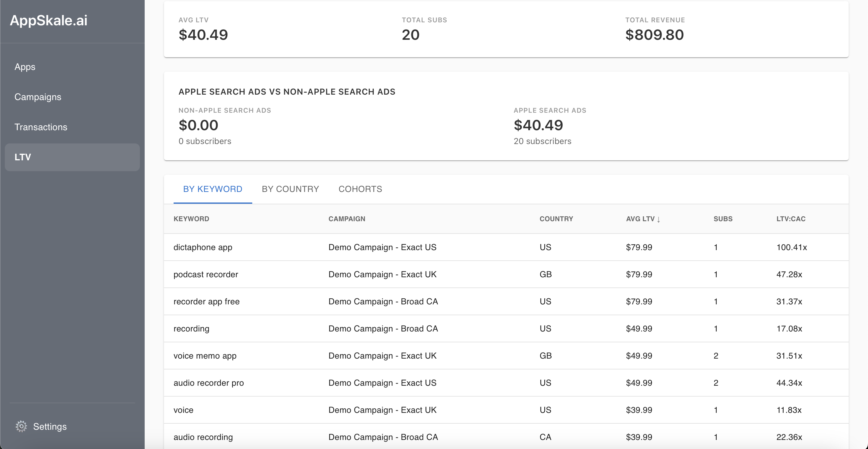Click the dictaphone app keyword row
868x449 pixels.
pyautogui.click(x=203, y=247)
